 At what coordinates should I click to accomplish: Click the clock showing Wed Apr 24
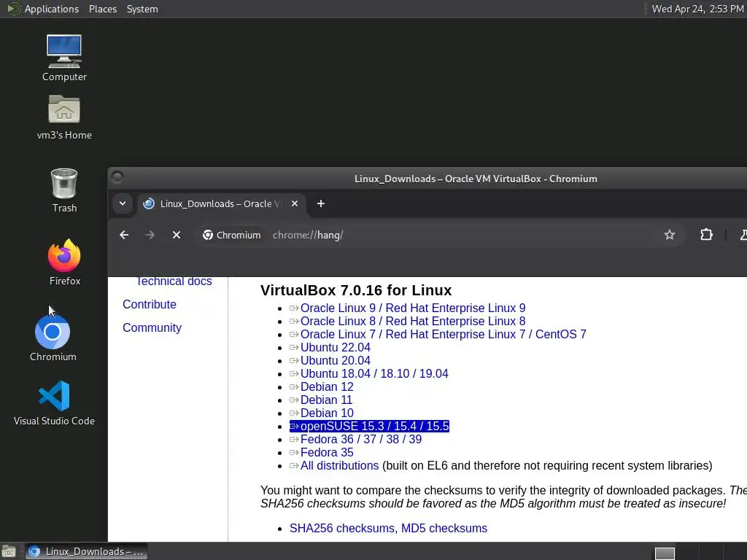[697, 9]
